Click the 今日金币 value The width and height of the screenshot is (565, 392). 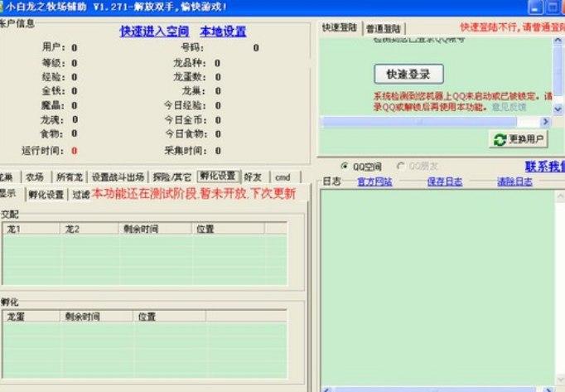[218, 119]
